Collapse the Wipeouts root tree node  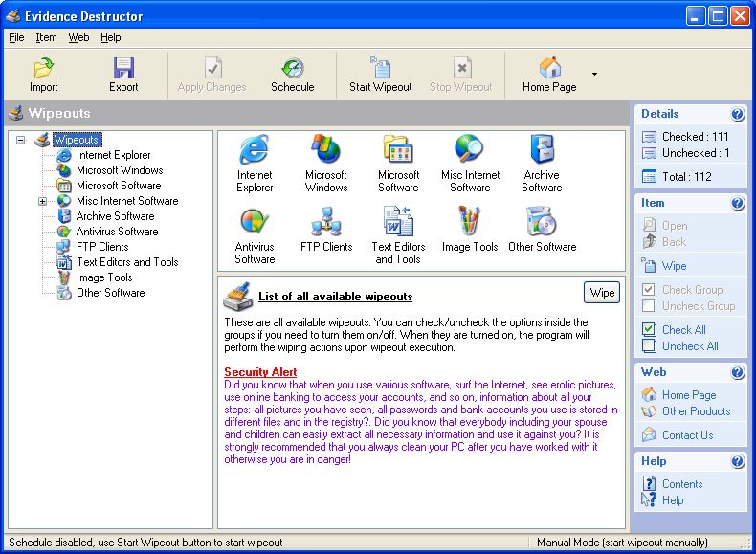click(x=21, y=140)
